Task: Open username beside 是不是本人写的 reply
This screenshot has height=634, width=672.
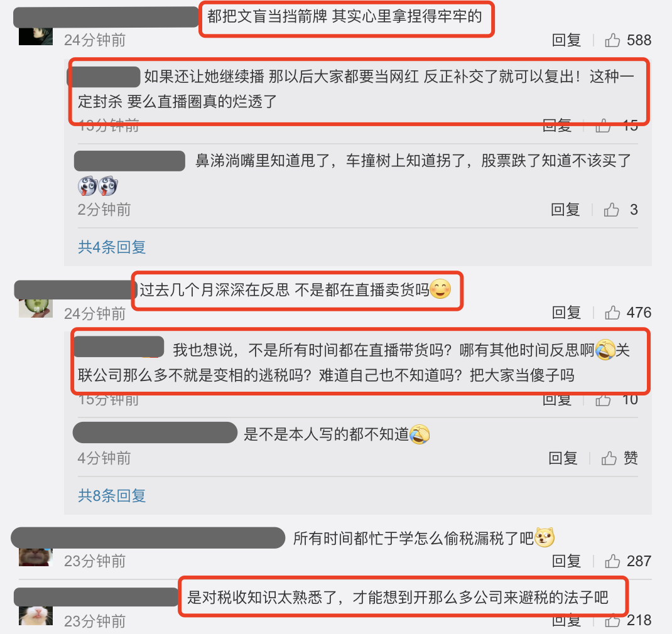Action: [x=155, y=433]
